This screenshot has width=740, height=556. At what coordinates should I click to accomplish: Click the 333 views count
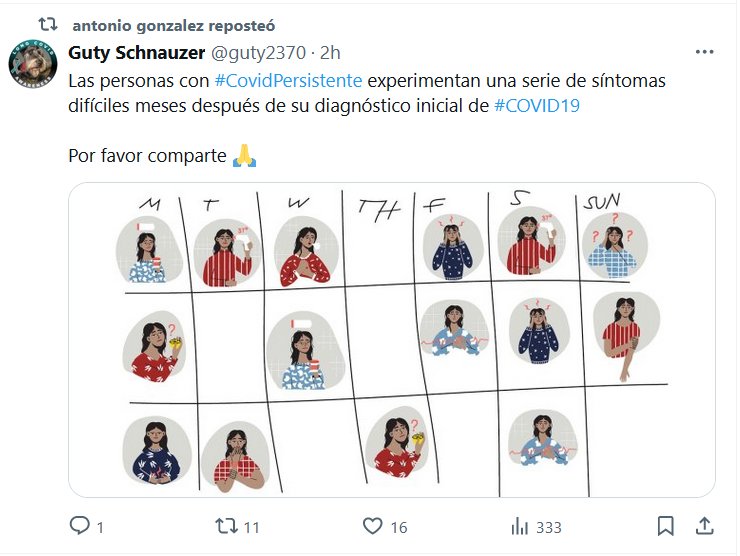point(548,527)
